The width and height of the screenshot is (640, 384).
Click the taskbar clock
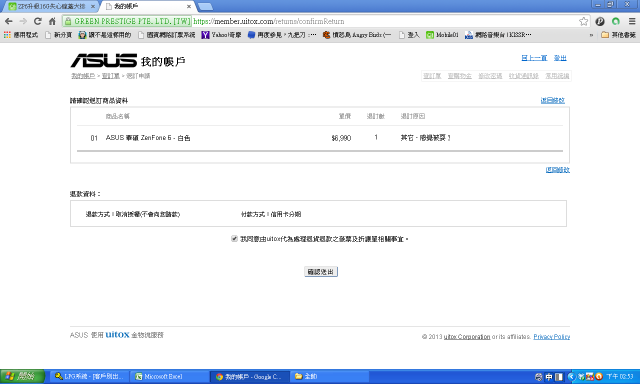click(620, 376)
